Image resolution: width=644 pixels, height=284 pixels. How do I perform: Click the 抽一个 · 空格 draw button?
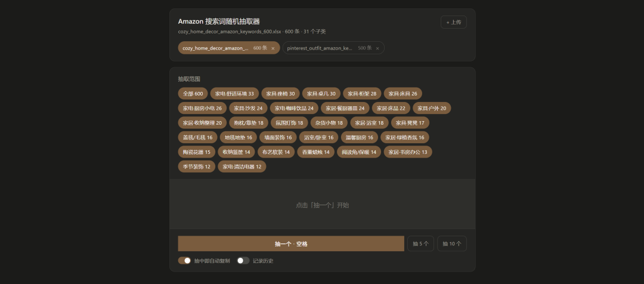[291, 243]
